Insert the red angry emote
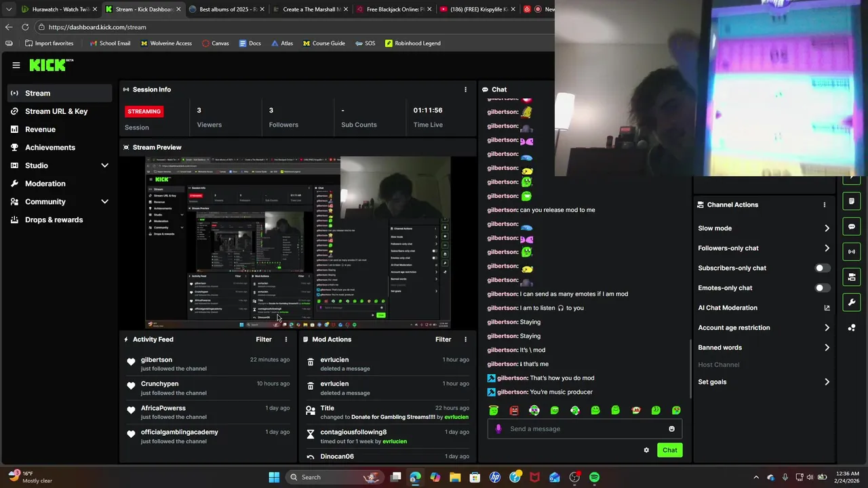Viewport: 868px width, 488px height. (x=514, y=410)
